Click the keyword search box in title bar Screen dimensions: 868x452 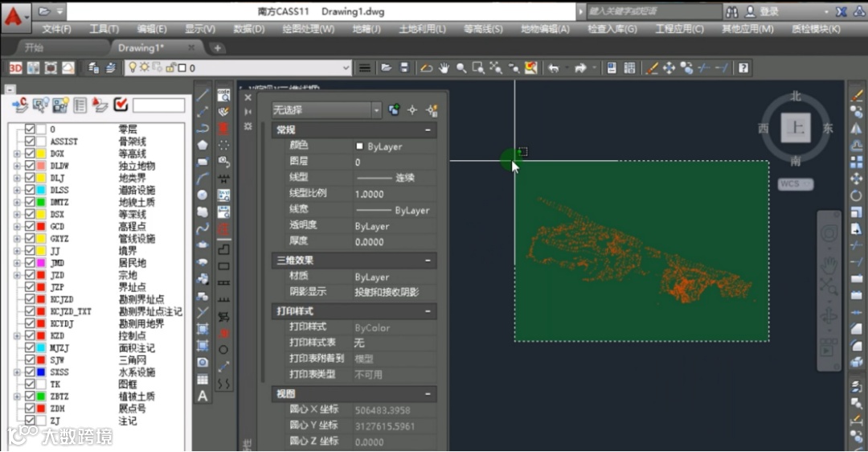654,11
